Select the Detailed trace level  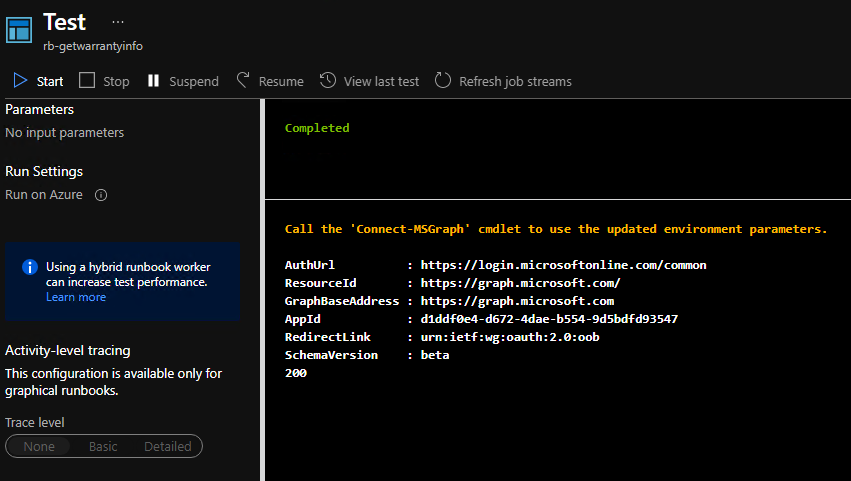pos(167,446)
